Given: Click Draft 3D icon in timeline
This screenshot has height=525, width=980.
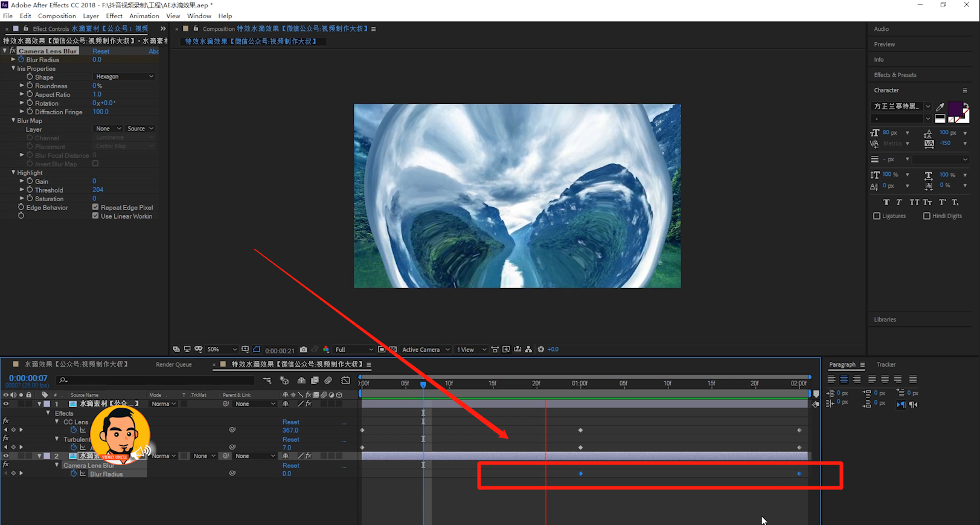Looking at the screenshot, I should click(284, 380).
